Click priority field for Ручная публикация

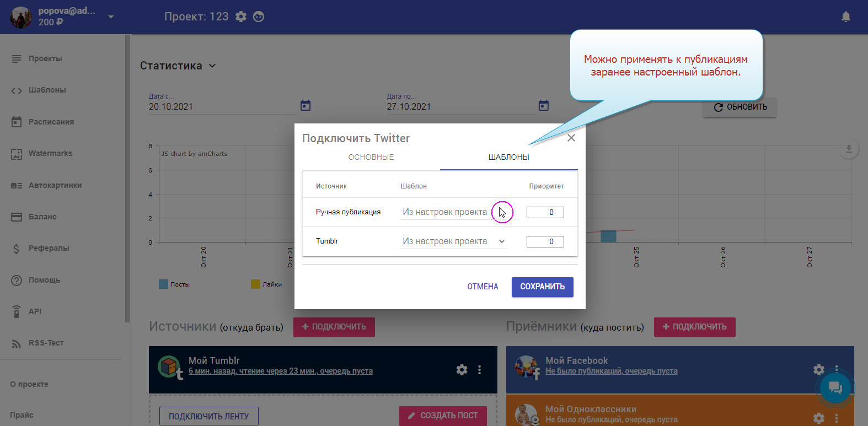pyautogui.click(x=545, y=212)
